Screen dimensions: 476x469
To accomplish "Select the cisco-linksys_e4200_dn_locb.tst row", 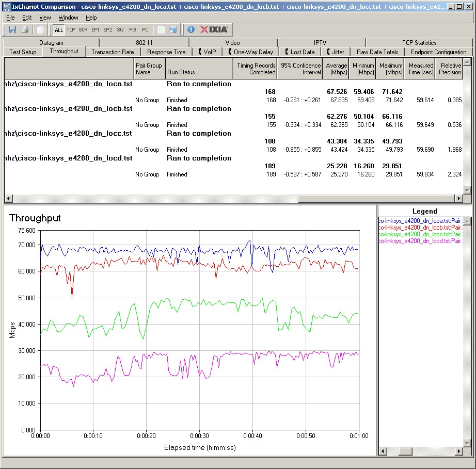I will click(x=233, y=108).
